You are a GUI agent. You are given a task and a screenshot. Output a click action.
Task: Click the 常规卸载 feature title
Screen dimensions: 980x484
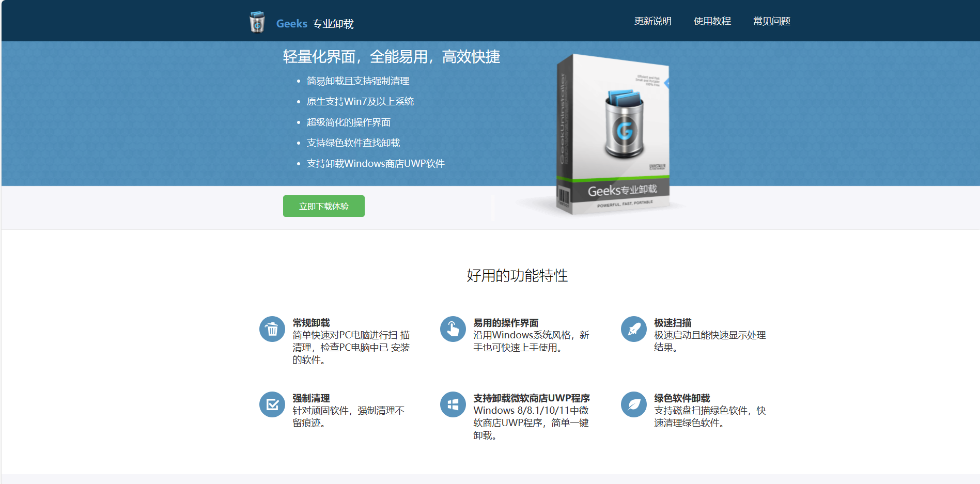(x=311, y=323)
